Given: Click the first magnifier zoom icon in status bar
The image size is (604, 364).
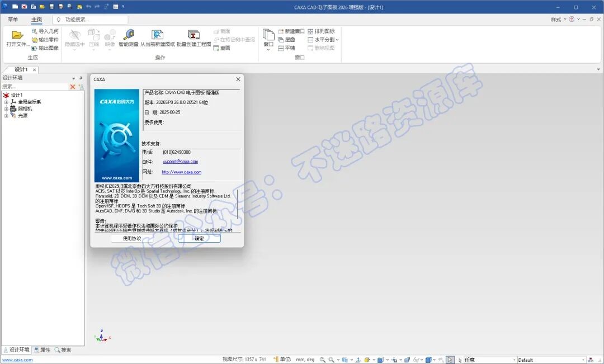Looking at the screenshot, I should (323, 360).
